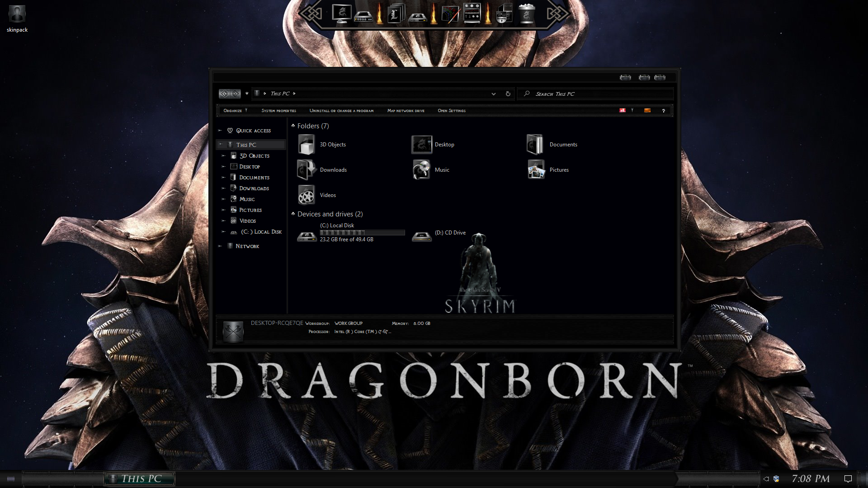Toggle the orange preview pane button
This screenshot has width=868, height=488.
647,111
